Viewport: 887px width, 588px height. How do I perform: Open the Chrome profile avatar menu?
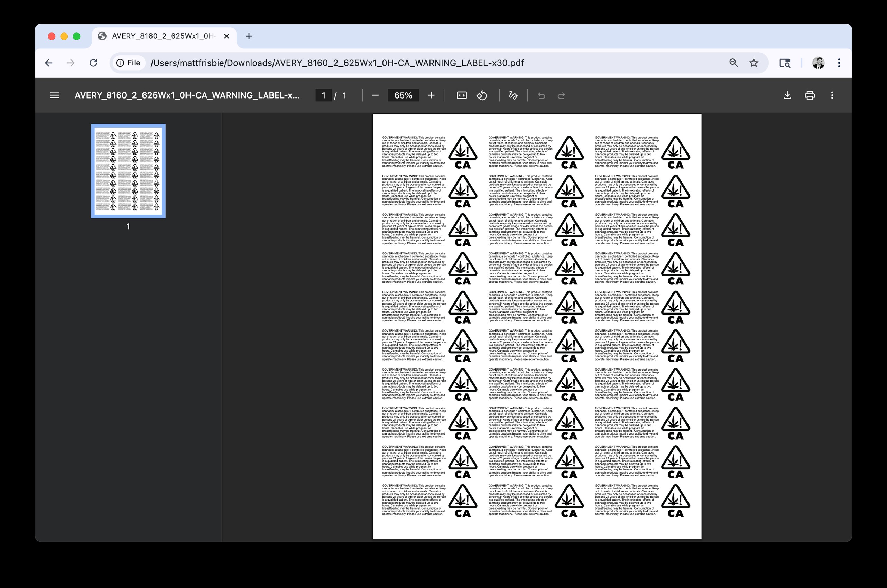click(x=818, y=63)
